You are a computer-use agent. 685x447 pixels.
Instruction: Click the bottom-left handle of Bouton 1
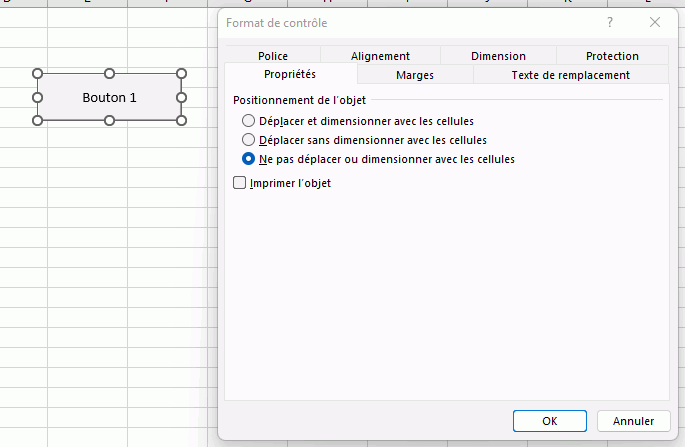(38, 121)
